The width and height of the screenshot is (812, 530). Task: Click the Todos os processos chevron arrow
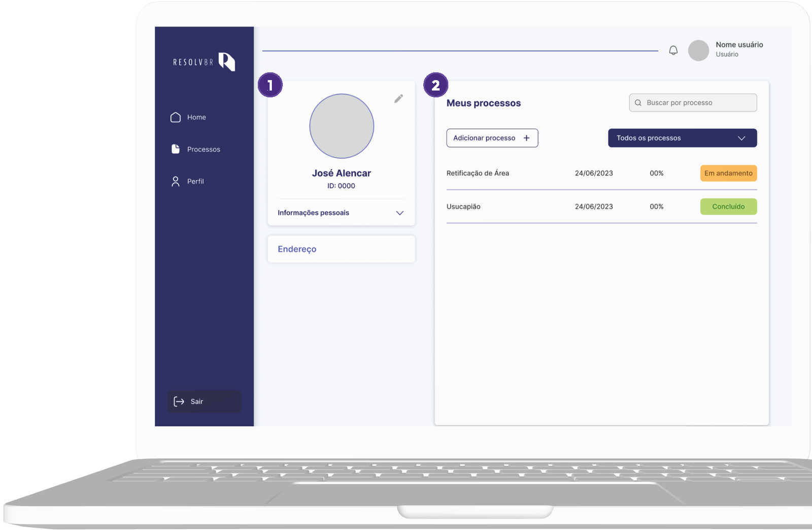click(741, 138)
